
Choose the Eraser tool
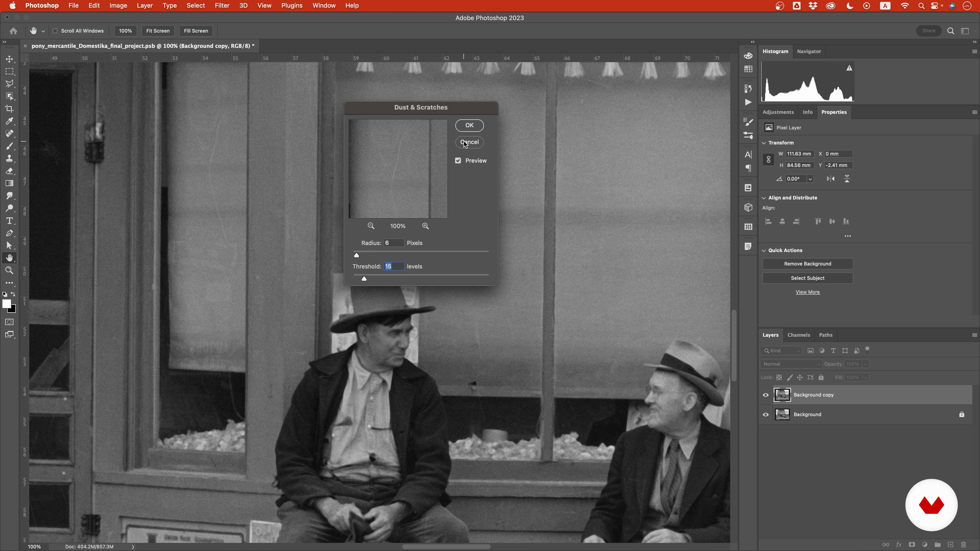9,171
